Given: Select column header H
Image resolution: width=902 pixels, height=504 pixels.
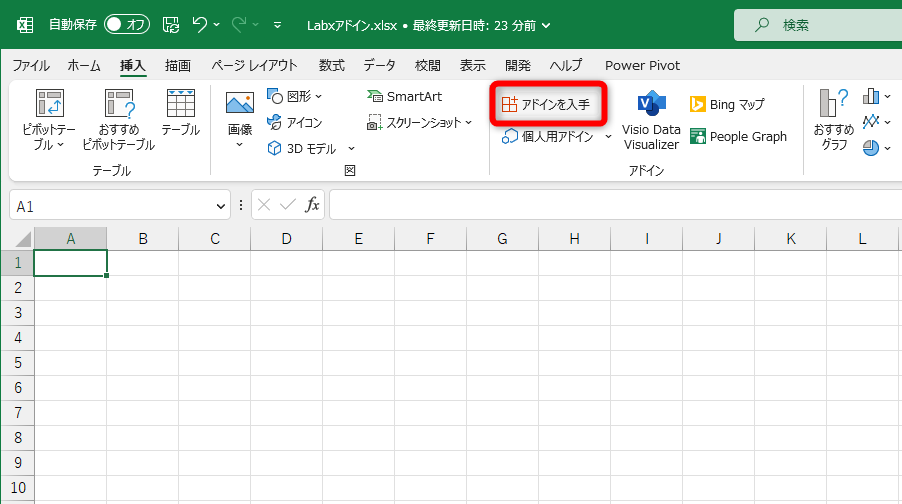Looking at the screenshot, I should 574,239.
